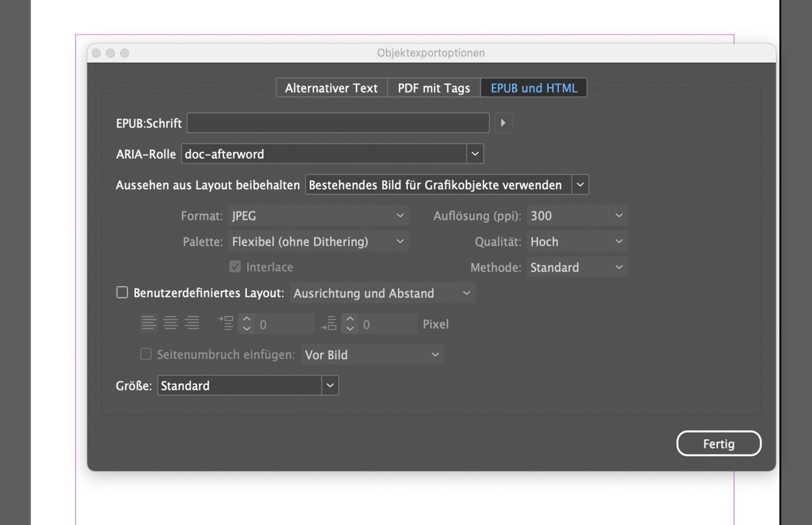812x525 pixels.
Task: Open the Aussehen aus Layout dropdown
Action: [580, 184]
